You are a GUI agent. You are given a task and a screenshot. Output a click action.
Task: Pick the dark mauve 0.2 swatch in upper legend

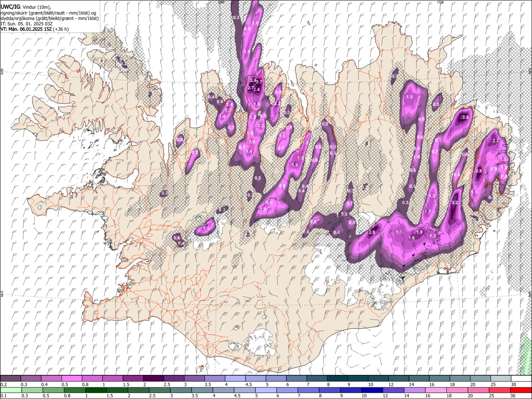pos(10,379)
